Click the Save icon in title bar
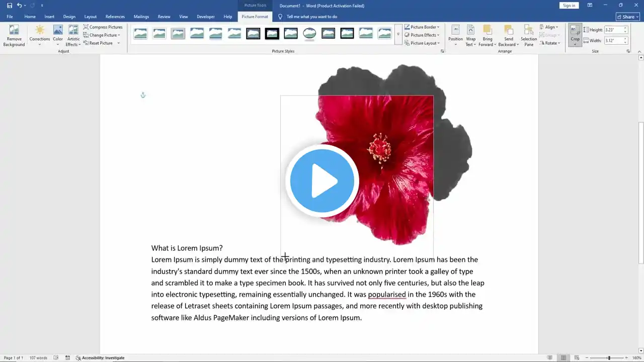The image size is (644, 362). [x=10, y=6]
